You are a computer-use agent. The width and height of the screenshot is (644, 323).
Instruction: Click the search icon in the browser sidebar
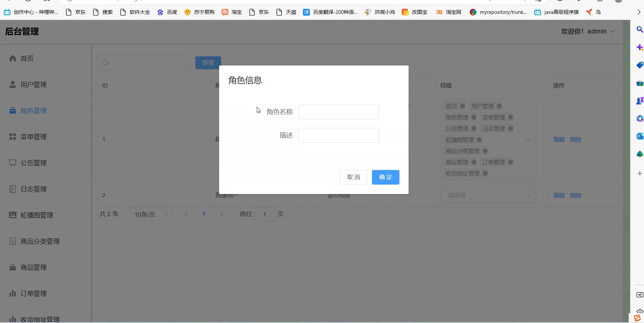click(x=640, y=30)
